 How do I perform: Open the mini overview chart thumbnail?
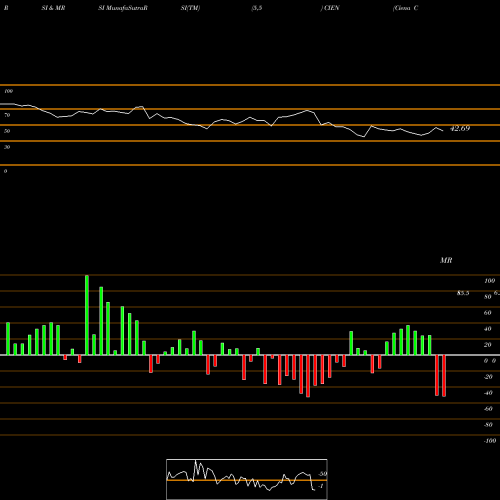[247, 479]
